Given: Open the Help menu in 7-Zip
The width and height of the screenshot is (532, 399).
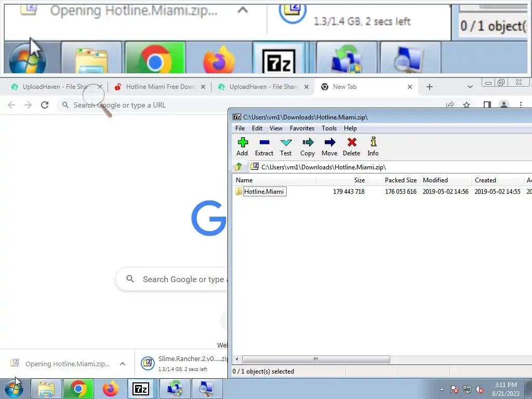Looking at the screenshot, I should 350,128.
